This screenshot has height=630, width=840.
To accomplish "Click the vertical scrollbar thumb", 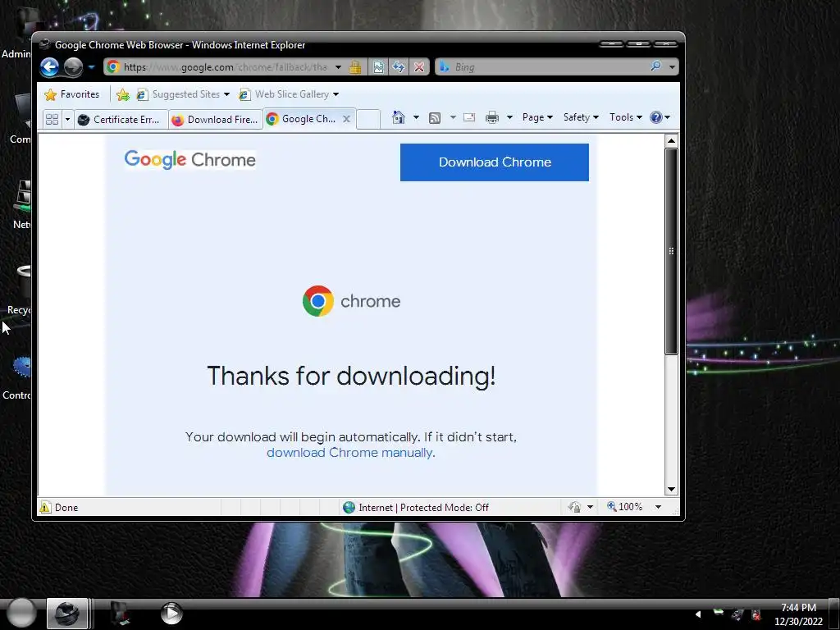I will [x=671, y=251].
